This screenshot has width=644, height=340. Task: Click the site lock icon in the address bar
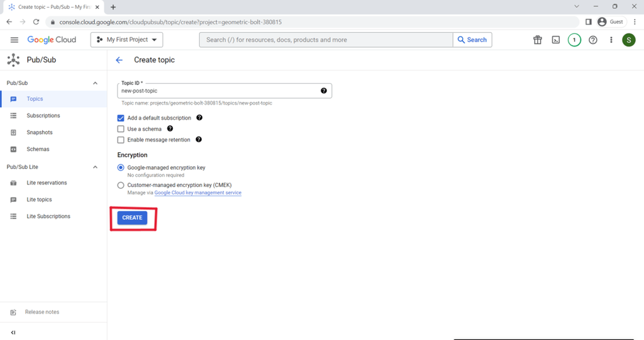[x=53, y=22]
